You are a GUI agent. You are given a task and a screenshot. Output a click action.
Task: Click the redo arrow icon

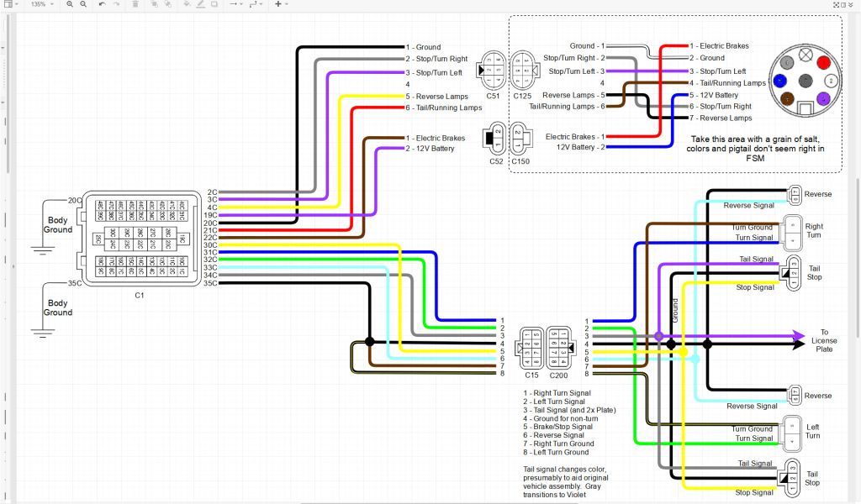(x=114, y=4)
